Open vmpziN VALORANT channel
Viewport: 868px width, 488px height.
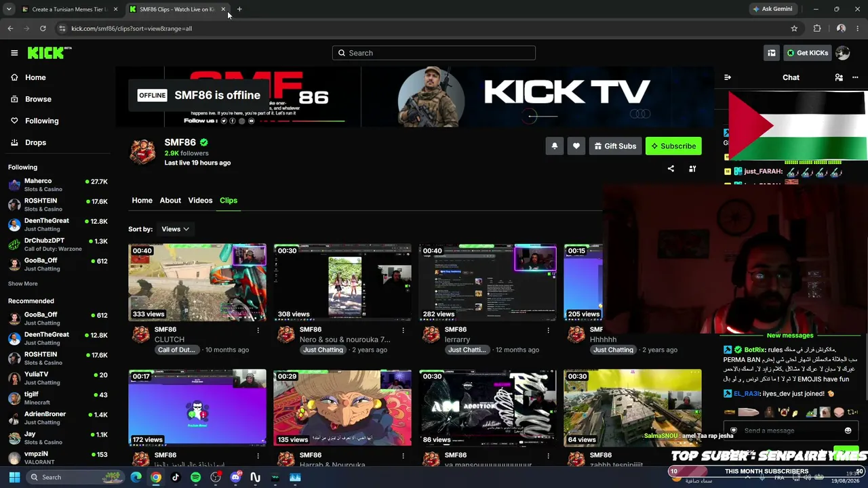point(58,457)
